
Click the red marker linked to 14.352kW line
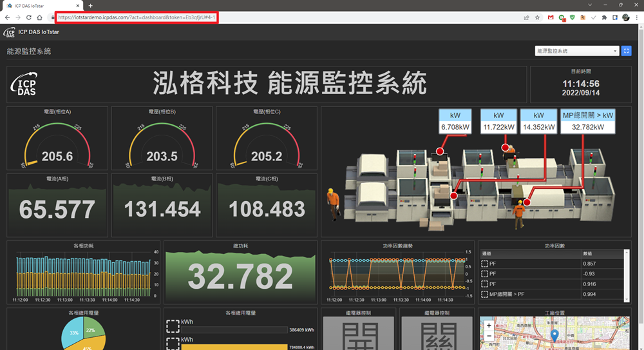click(454, 196)
